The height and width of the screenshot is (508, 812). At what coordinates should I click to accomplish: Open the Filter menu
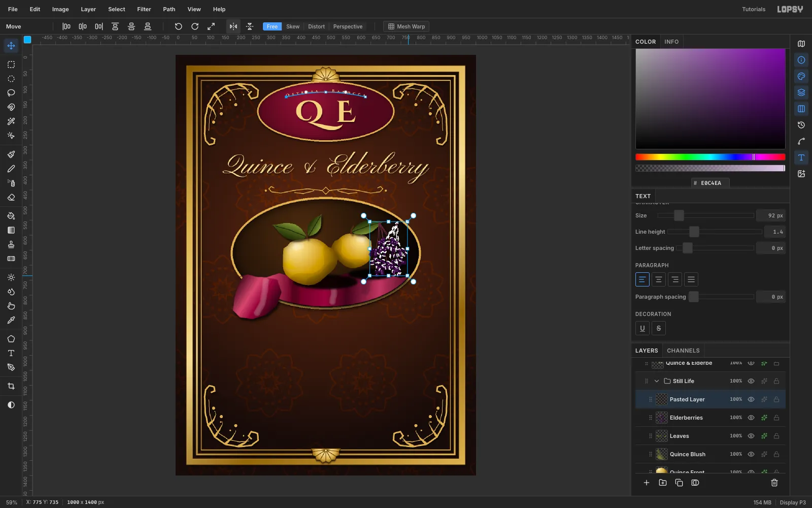pos(144,9)
